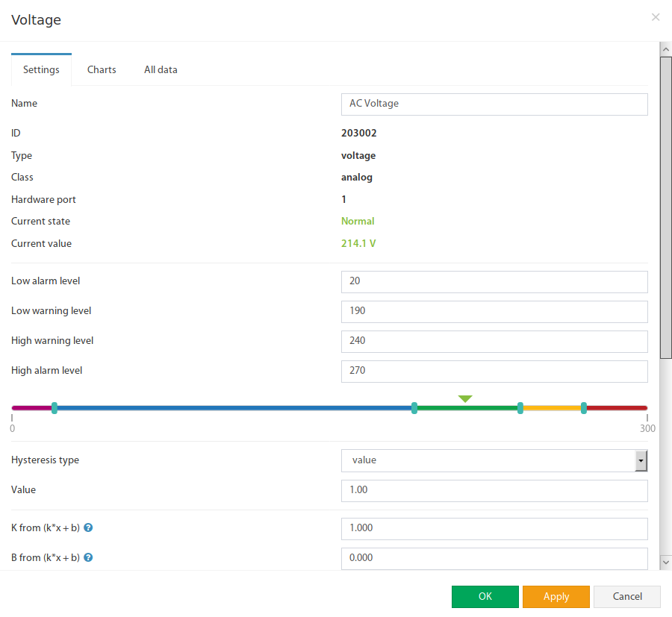The height and width of the screenshot is (617, 672).
Task: Click the low warning slider handle
Action: tap(414, 408)
